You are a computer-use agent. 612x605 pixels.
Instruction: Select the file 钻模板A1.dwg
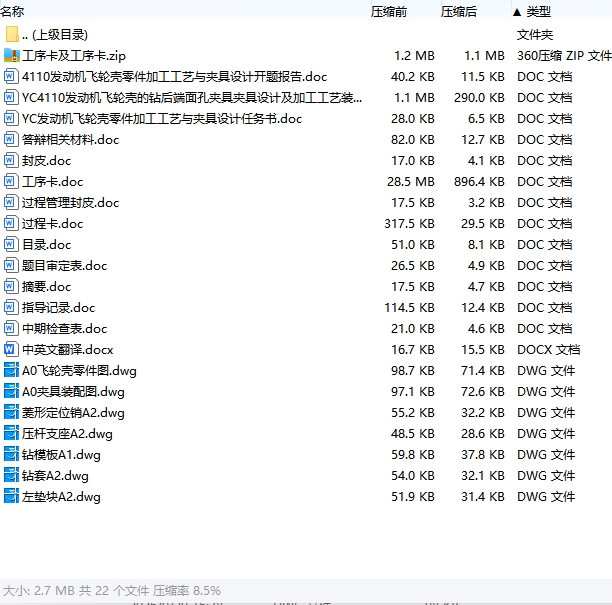tap(61, 455)
